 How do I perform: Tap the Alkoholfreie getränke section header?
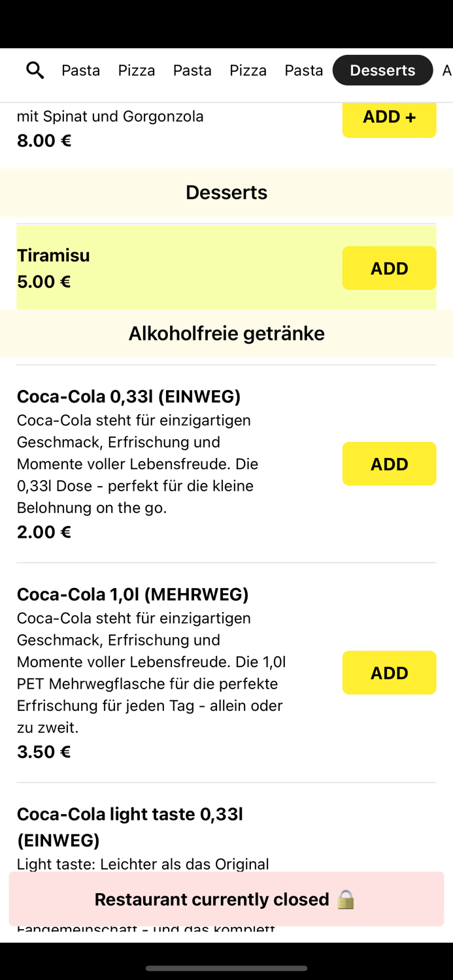point(226,333)
